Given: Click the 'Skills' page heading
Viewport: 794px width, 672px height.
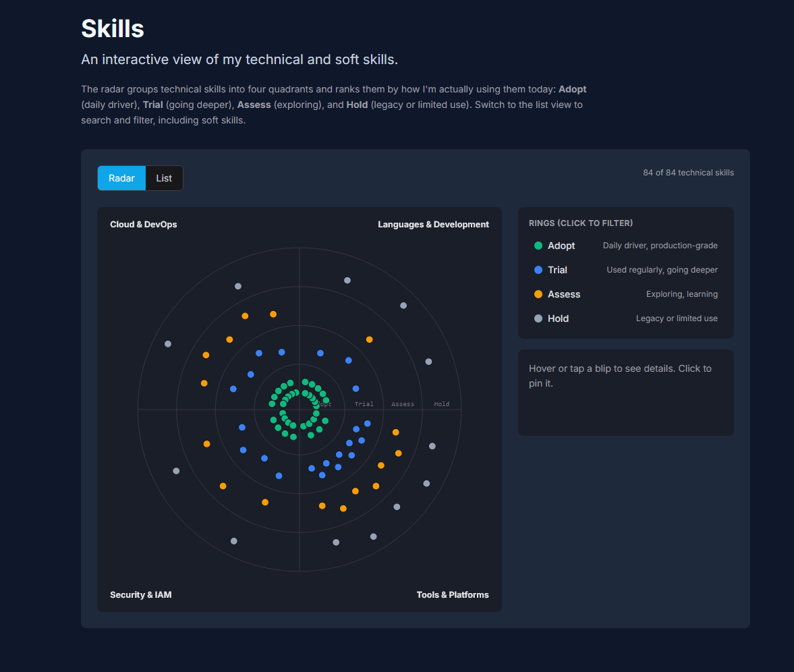Looking at the screenshot, I should (x=113, y=28).
